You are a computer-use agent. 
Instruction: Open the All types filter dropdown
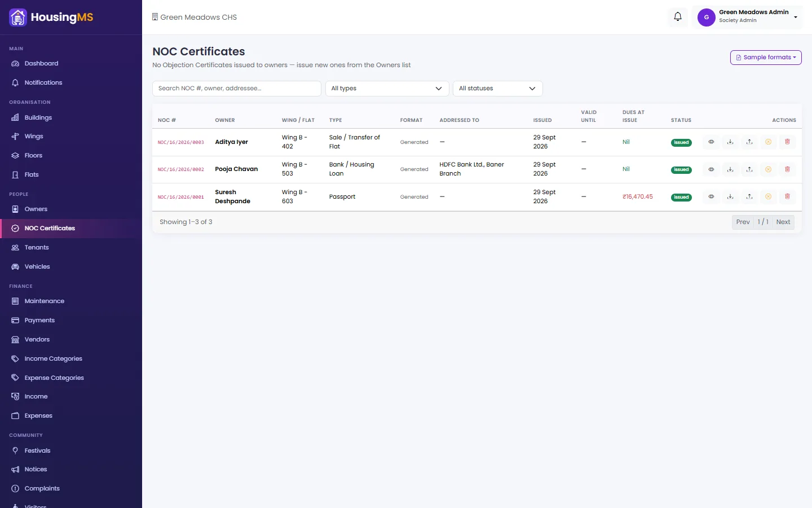(x=387, y=89)
